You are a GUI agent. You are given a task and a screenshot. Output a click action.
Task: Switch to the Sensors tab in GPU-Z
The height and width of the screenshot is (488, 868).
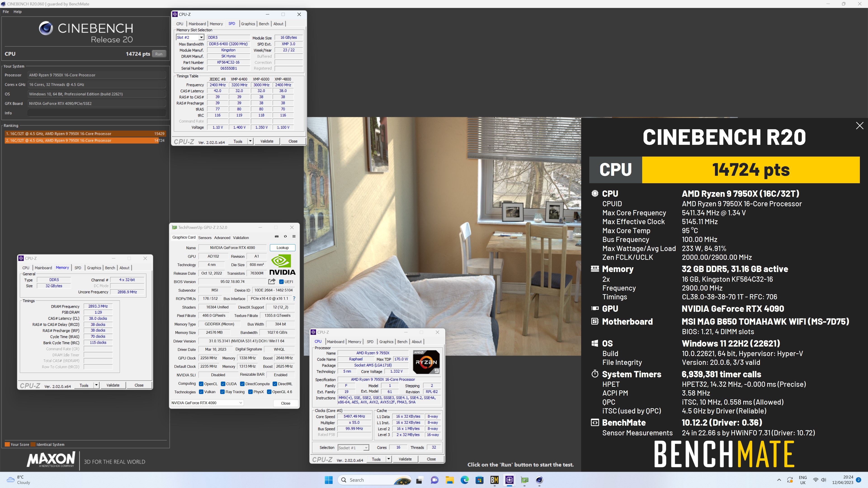tap(205, 238)
